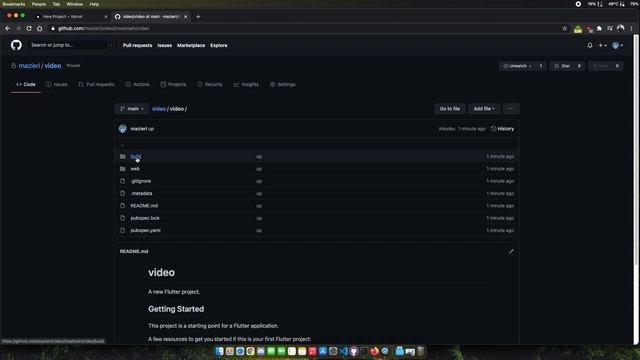Open the People menu in the menu bar
Screen dimensions: 640x360
click(x=39, y=4)
